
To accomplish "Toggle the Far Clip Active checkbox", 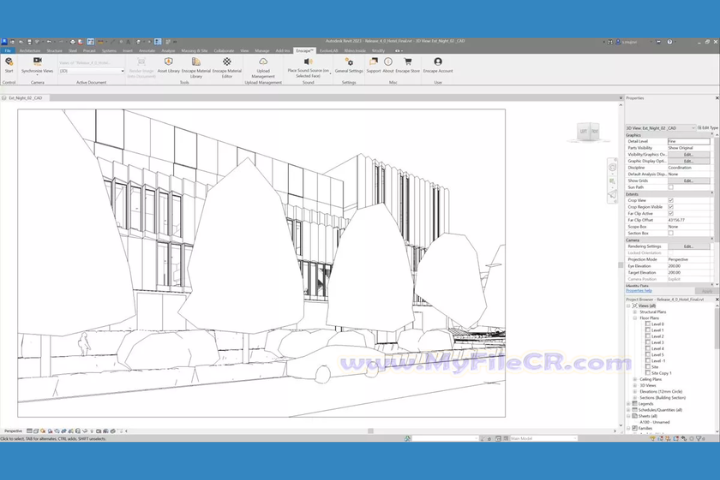I will 671,213.
